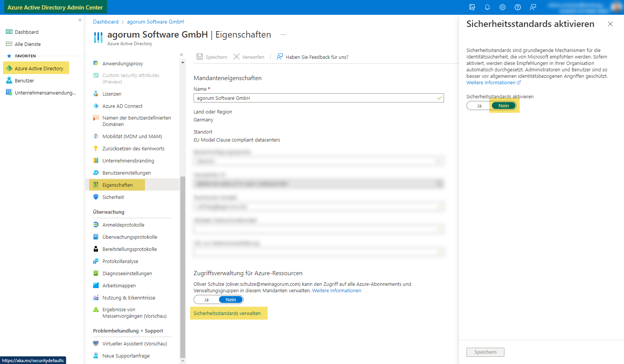Open the feedback person icon in header
The image size is (624, 364).
click(x=533, y=7)
